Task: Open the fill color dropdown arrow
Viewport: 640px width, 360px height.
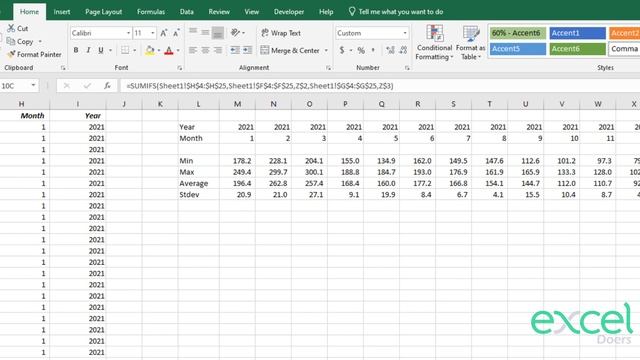Action: point(159,51)
